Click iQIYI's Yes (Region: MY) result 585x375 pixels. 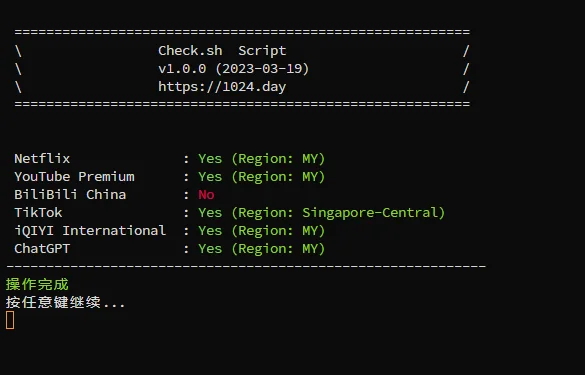pyautogui.click(x=262, y=231)
